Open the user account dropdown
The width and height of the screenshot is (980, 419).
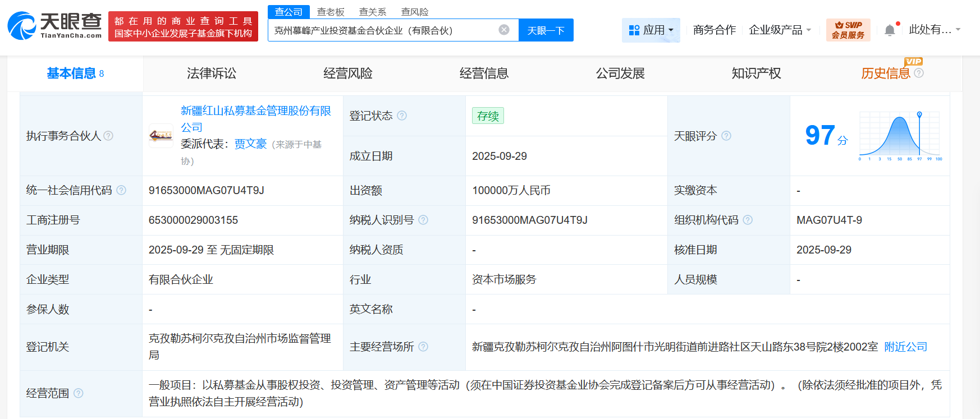coord(935,30)
